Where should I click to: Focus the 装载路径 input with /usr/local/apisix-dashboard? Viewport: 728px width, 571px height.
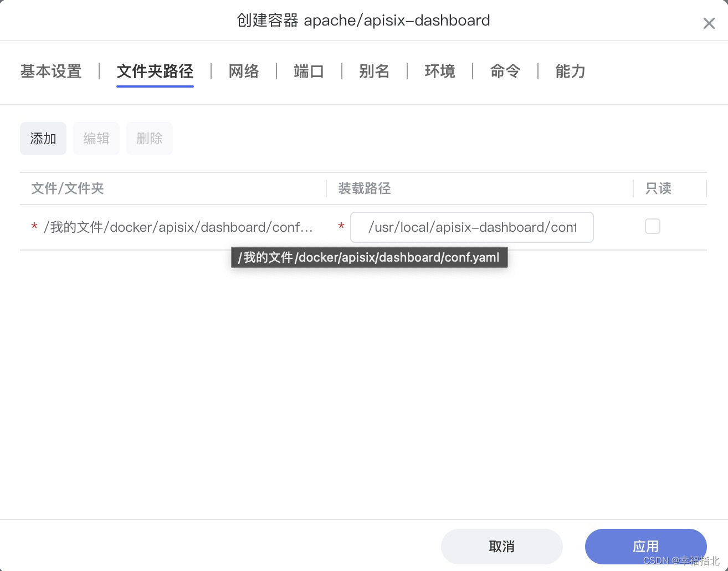pos(472,227)
